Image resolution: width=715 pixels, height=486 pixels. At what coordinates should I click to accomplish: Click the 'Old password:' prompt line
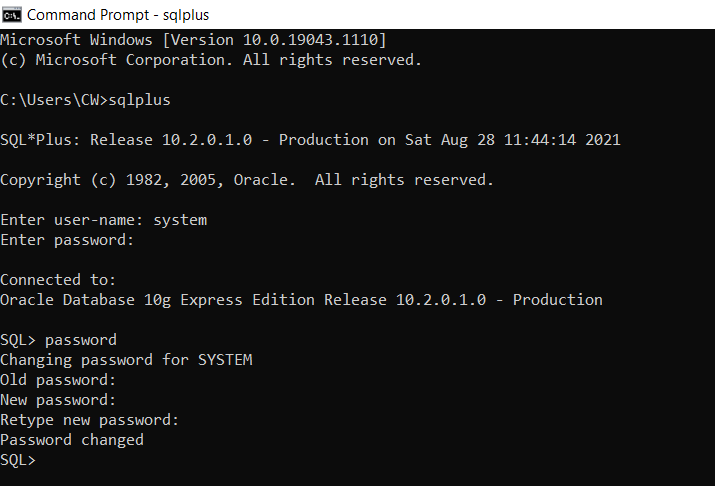(58, 380)
